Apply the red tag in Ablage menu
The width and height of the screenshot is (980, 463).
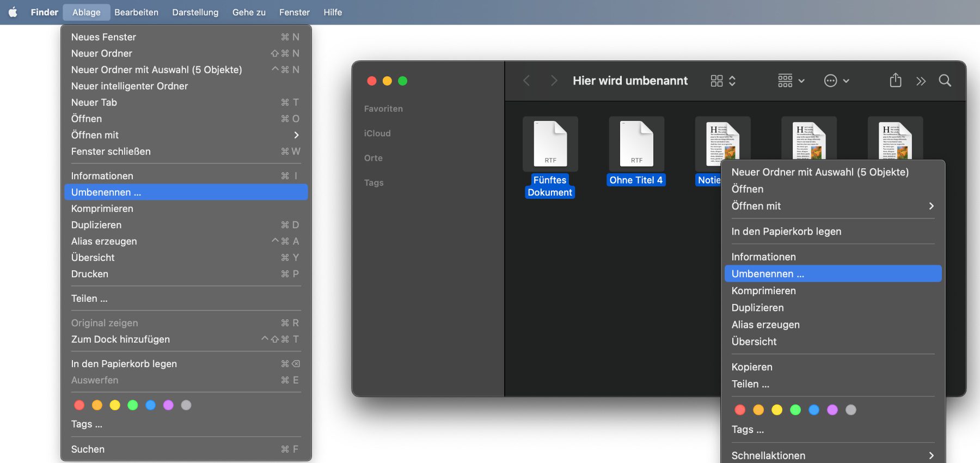pyautogui.click(x=79, y=405)
